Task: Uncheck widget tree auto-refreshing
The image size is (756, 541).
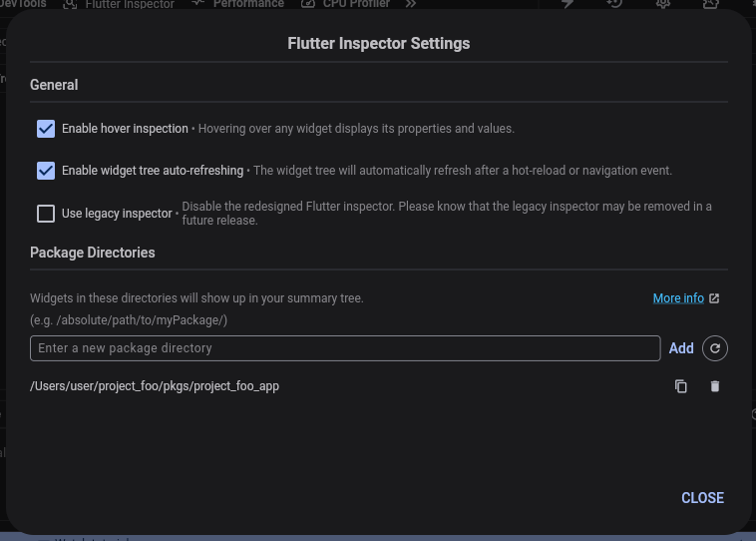Action: [46, 171]
